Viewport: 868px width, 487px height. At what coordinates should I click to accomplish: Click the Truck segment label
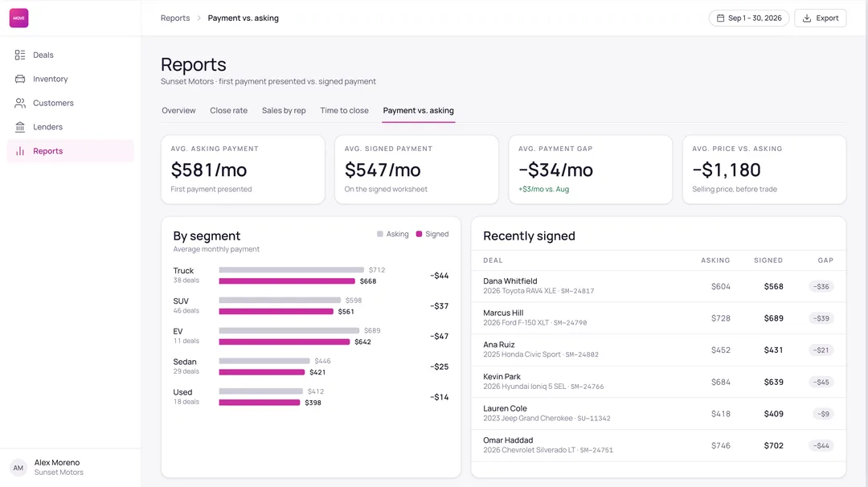pyautogui.click(x=183, y=271)
